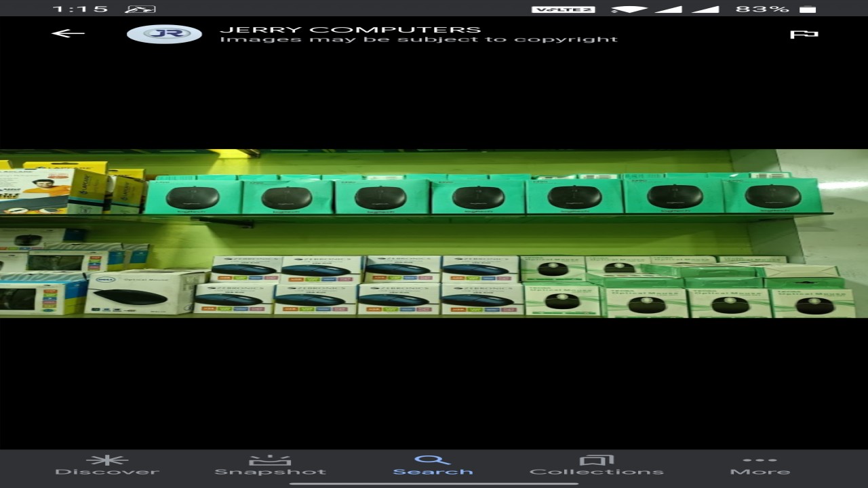Switch to the Discover tab label
Screen dimensions: 868x488
tap(106, 472)
